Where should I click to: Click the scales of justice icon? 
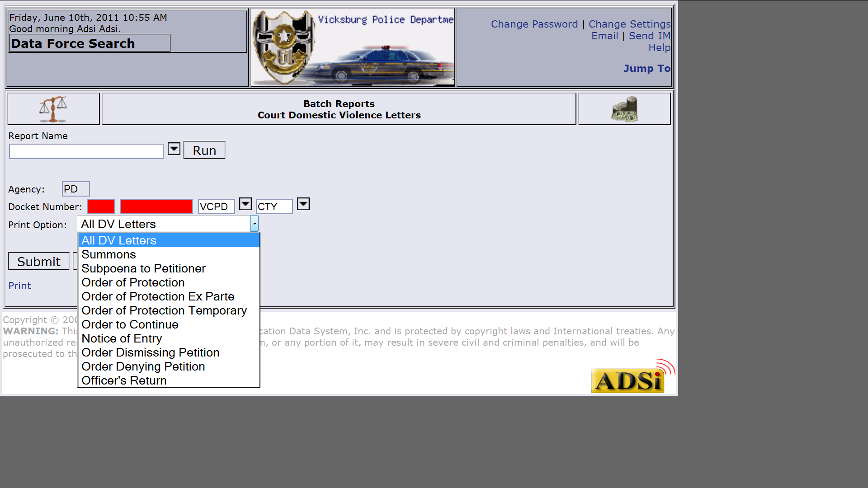(x=53, y=109)
